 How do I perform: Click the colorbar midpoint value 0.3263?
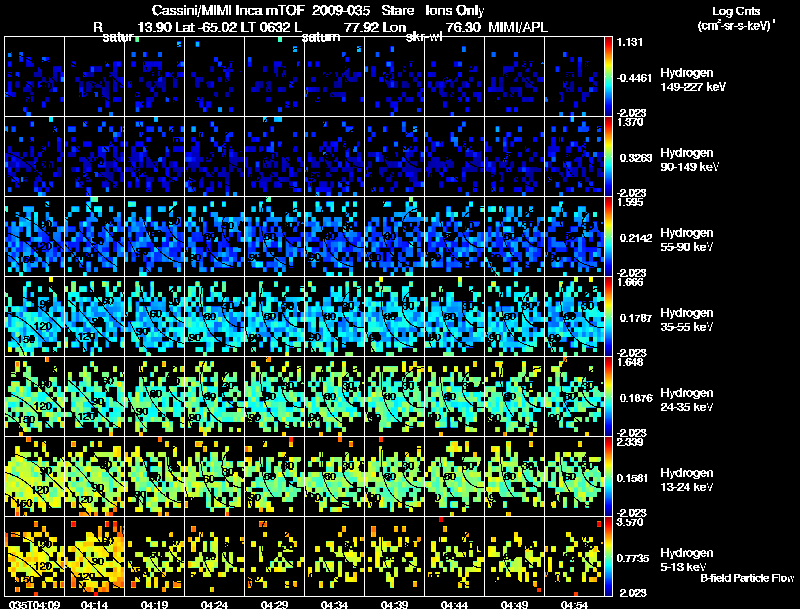pyautogui.click(x=636, y=158)
